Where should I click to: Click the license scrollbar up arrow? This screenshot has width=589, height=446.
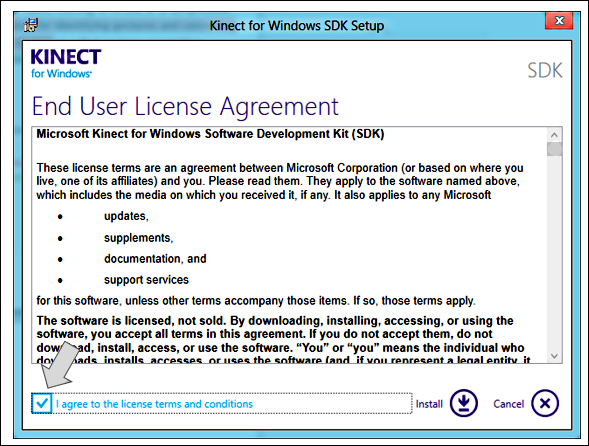click(554, 135)
